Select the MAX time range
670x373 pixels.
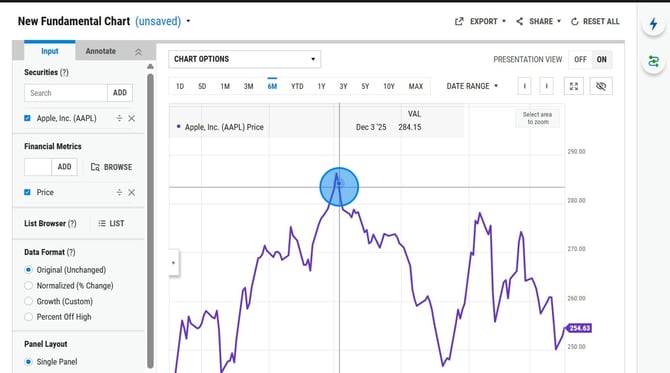pyautogui.click(x=416, y=86)
